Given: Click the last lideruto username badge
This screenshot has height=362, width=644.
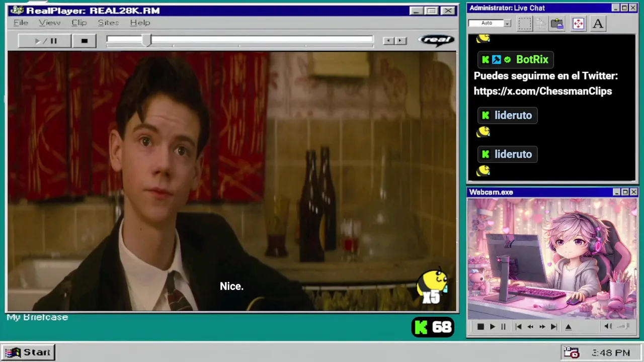Looking at the screenshot, I should click(507, 154).
